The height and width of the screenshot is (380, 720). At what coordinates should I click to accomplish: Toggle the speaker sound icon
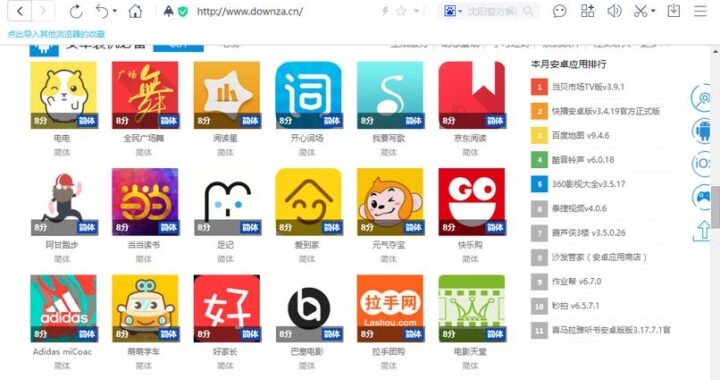614,11
